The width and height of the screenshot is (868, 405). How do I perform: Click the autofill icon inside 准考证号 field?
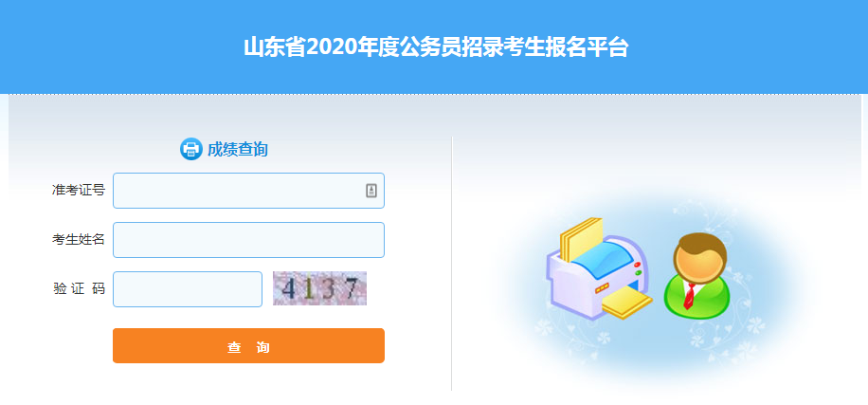pos(371,191)
